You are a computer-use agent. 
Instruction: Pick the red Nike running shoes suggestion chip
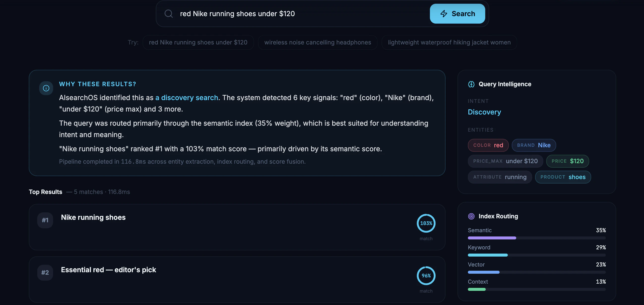pyautogui.click(x=198, y=42)
